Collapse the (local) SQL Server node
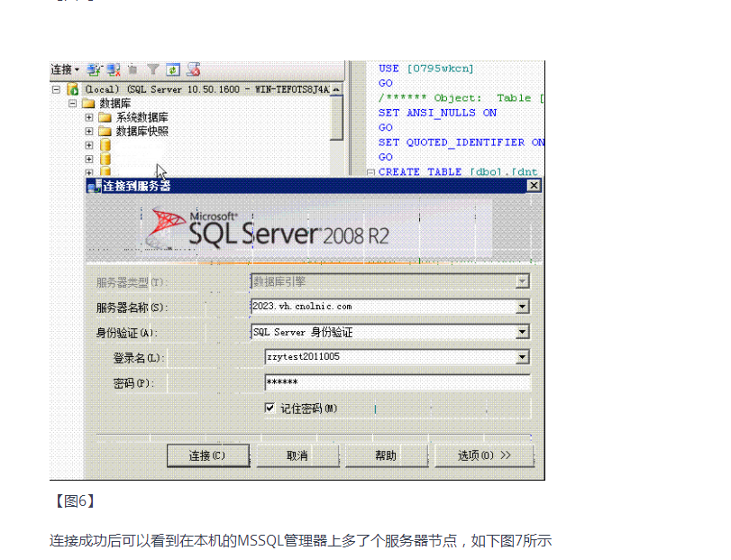 57,89
